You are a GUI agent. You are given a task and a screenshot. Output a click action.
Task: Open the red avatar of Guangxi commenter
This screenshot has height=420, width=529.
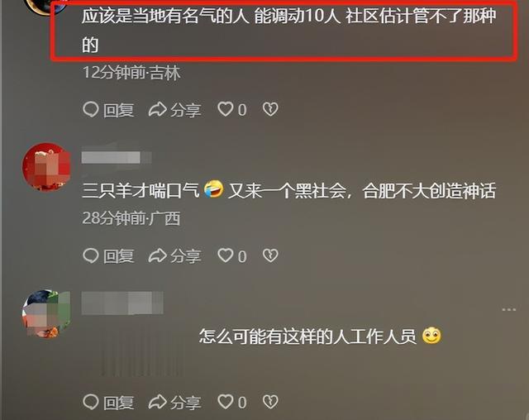click(46, 167)
